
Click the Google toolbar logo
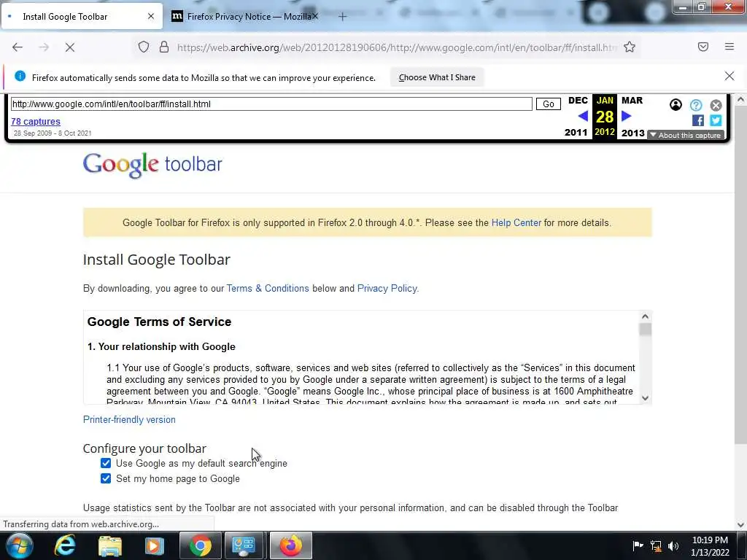[x=152, y=165]
